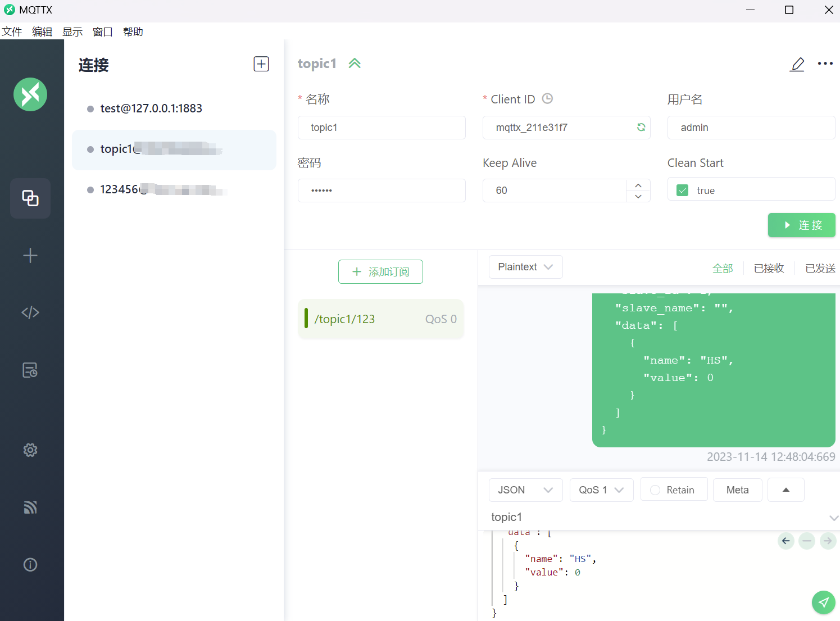This screenshot has width=840, height=621.
Task: Open the 编辑 menu
Action: tap(42, 32)
